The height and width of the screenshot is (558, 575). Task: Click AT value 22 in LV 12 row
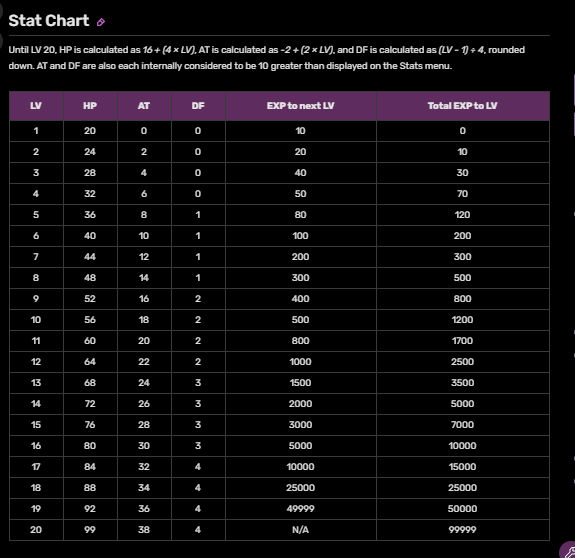click(x=144, y=361)
